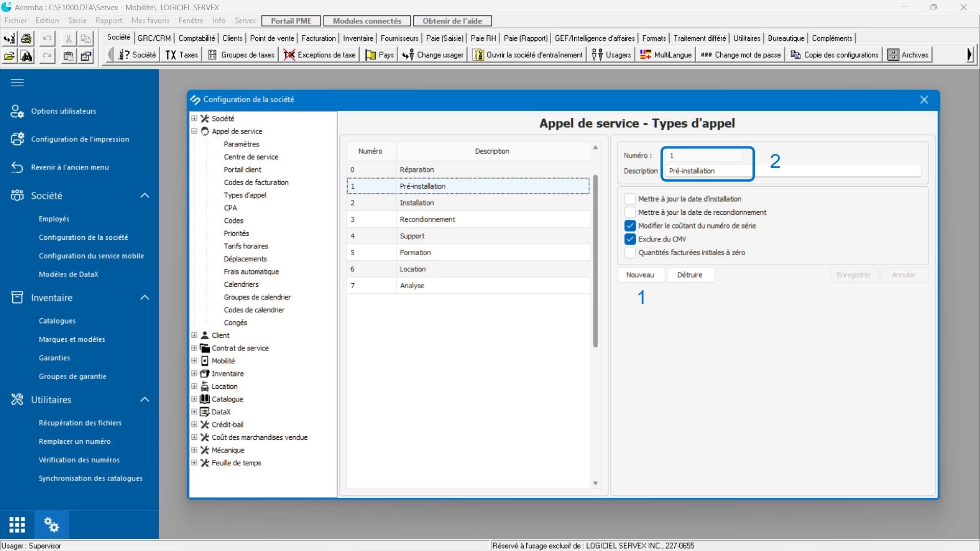Click the gears settings icon at bottom
This screenshot has height=551, width=980.
point(51,524)
